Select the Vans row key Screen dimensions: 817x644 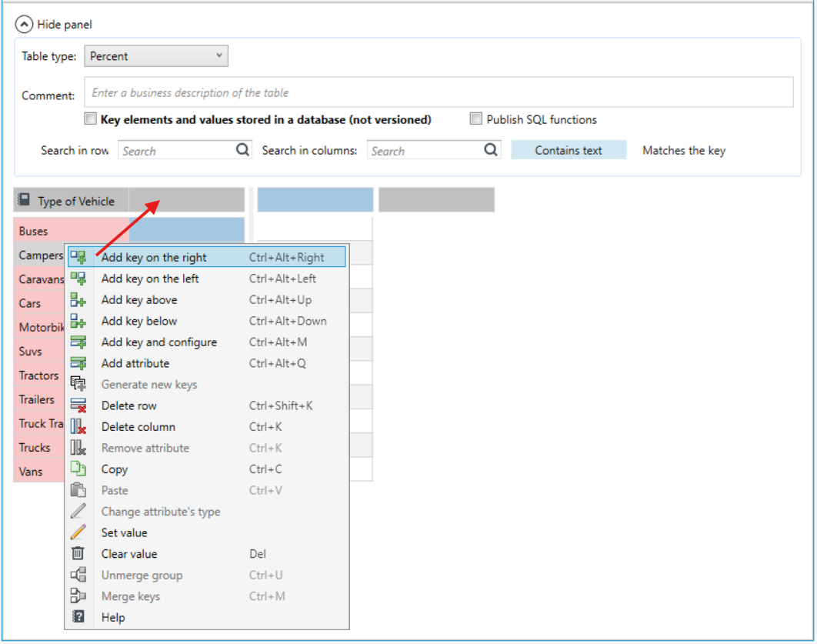[39, 472]
